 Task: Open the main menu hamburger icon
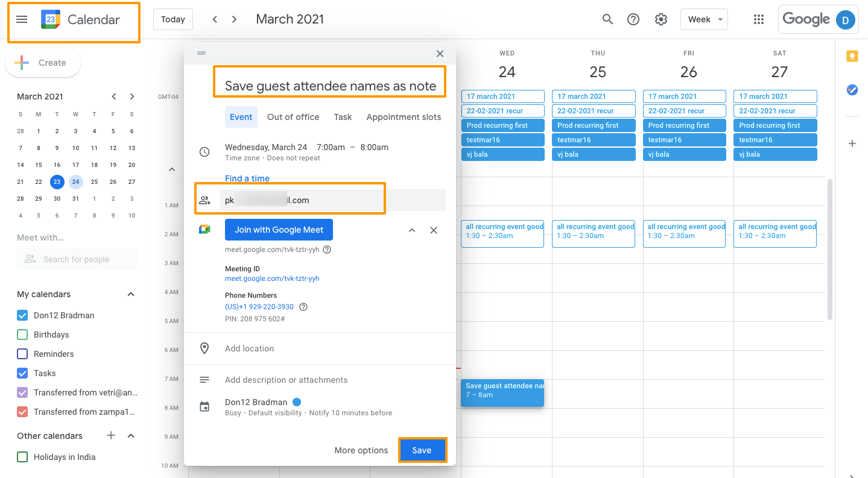pyautogui.click(x=22, y=19)
